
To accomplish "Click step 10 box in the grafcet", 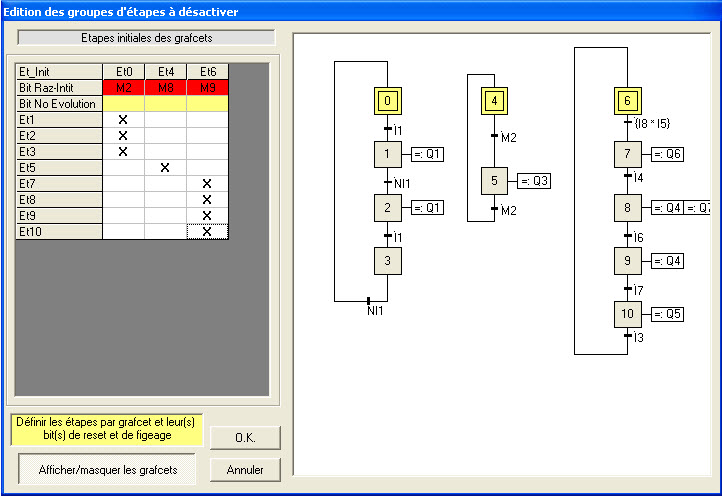I will pos(628,314).
